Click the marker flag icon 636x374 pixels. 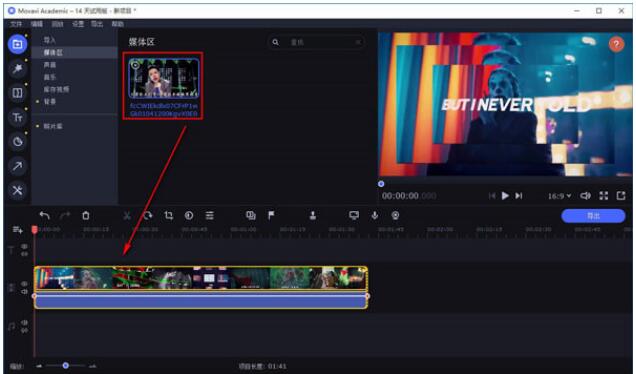(271, 215)
